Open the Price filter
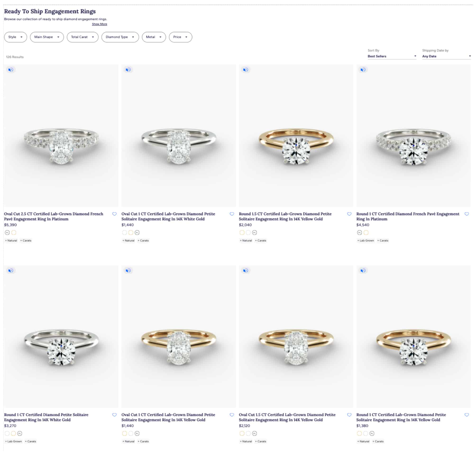Image resolution: width=476 pixels, height=455 pixels. (x=180, y=37)
